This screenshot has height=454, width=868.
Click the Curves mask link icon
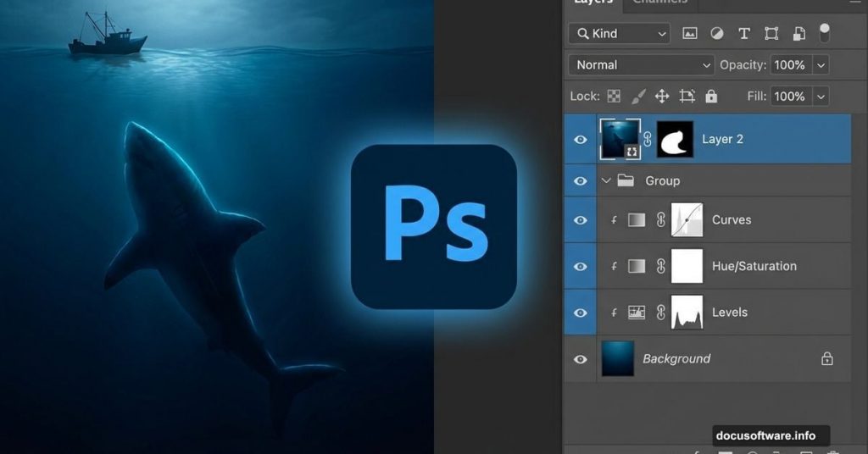point(660,220)
